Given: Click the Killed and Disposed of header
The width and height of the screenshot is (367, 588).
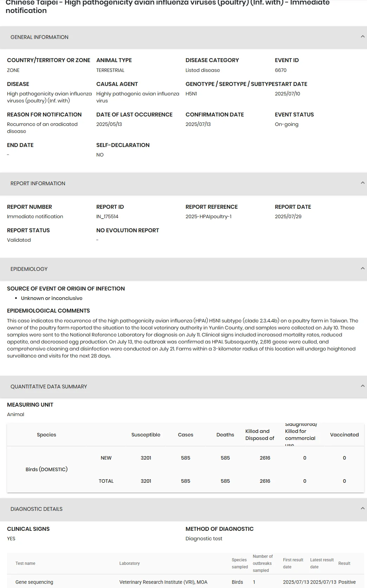Looking at the screenshot, I should (x=260, y=435).
